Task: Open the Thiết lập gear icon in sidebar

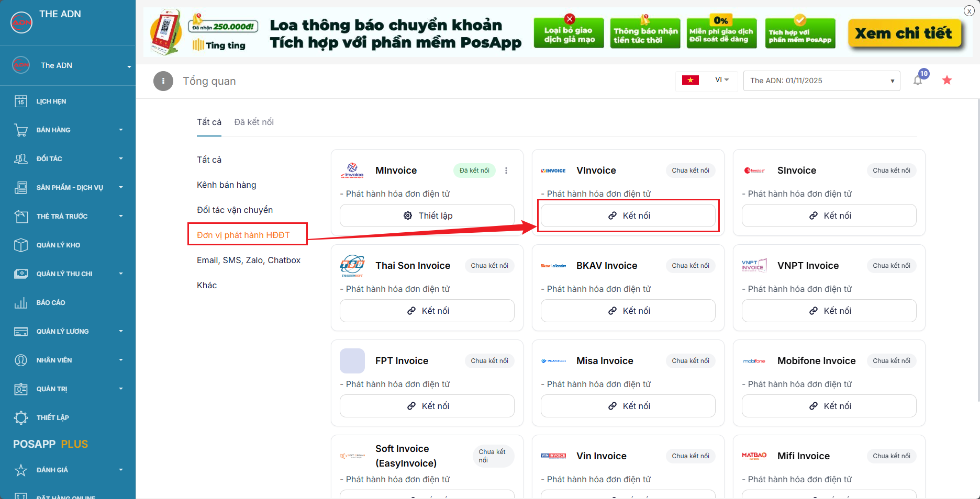Action: click(x=21, y=418)
